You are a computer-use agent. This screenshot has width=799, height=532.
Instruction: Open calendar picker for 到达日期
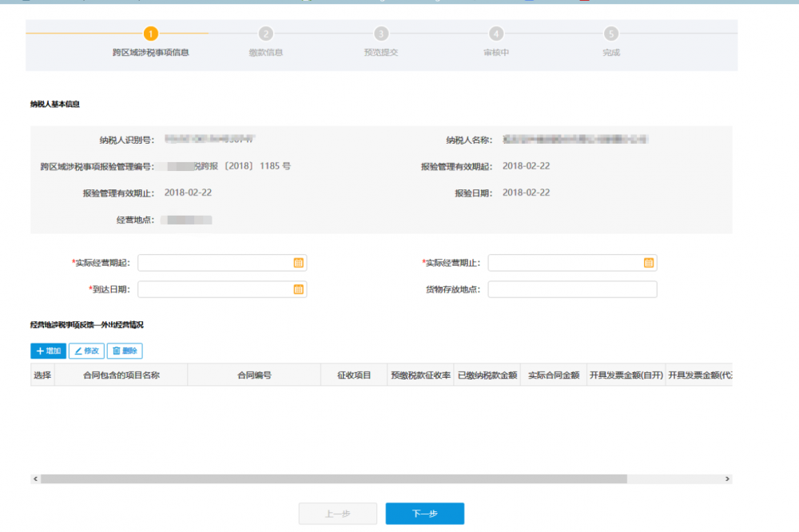298,289
